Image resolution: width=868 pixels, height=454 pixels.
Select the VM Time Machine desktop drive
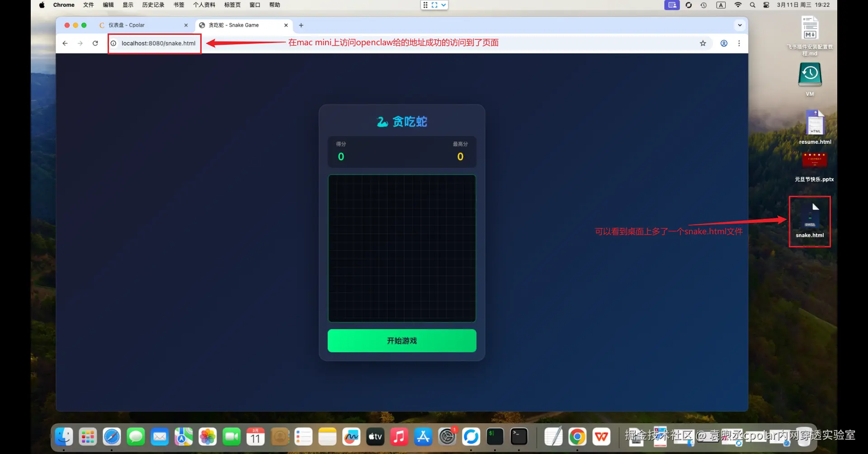pos(810,80)
